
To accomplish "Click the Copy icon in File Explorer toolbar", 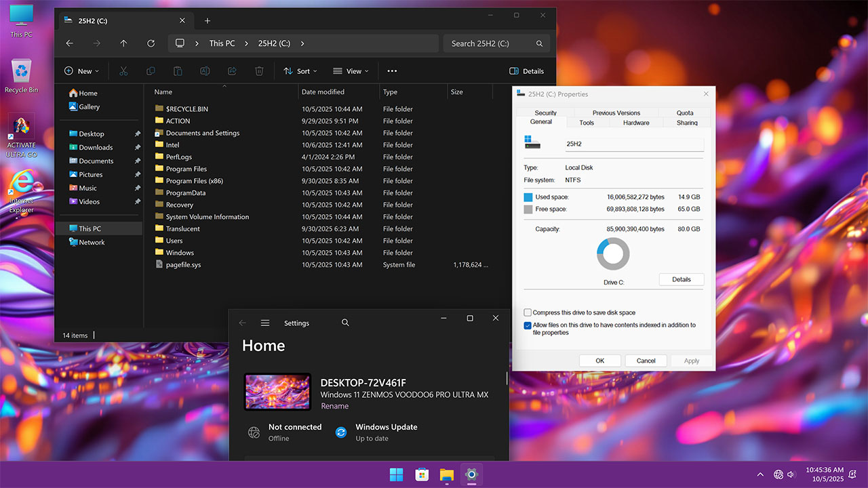I will pyautogui.click(x=151, y=71).
